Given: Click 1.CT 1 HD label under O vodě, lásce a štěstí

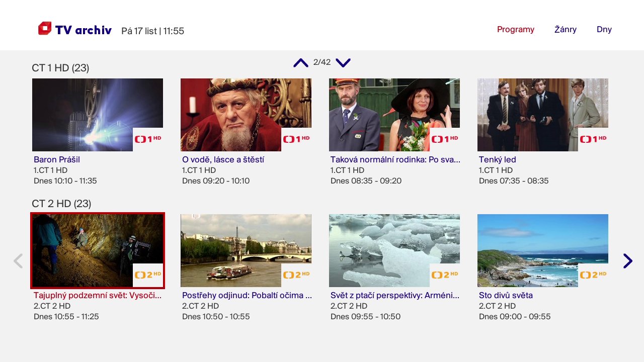Looking at the screenshot, I should (x=199, y=170).
